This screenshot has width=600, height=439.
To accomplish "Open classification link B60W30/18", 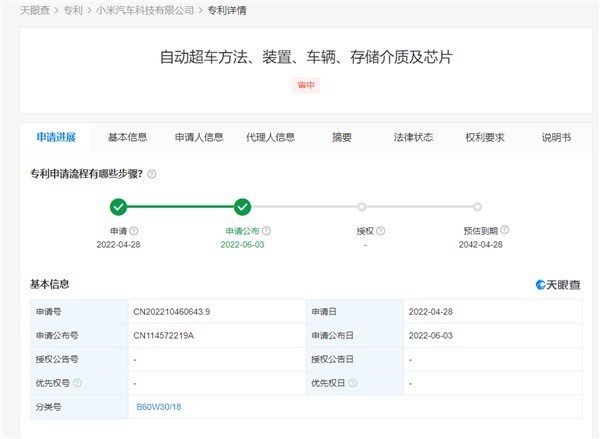I will [x=159, y=407].
